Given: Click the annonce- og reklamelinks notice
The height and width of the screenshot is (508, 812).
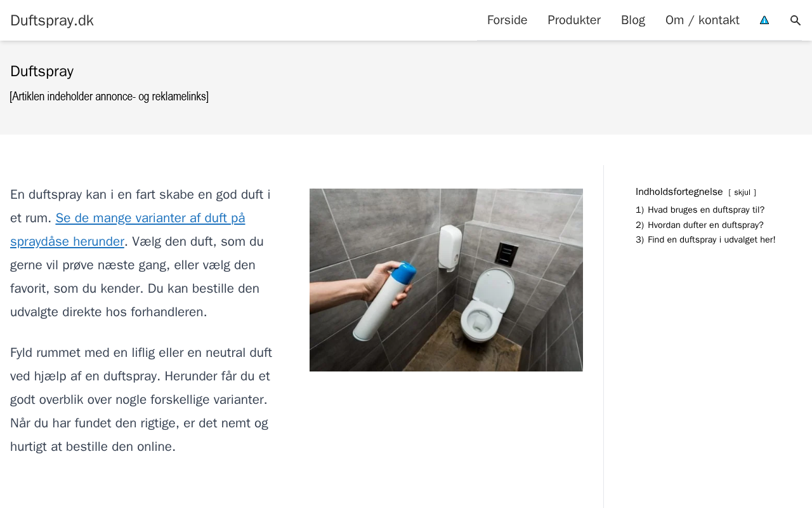Looking at the screenshot, I should point(109,97).
